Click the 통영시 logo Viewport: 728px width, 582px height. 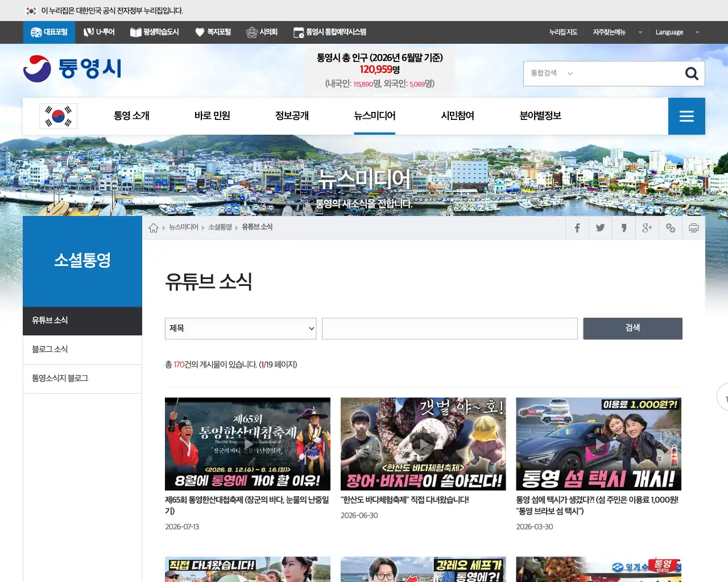[x=72, y=69]
